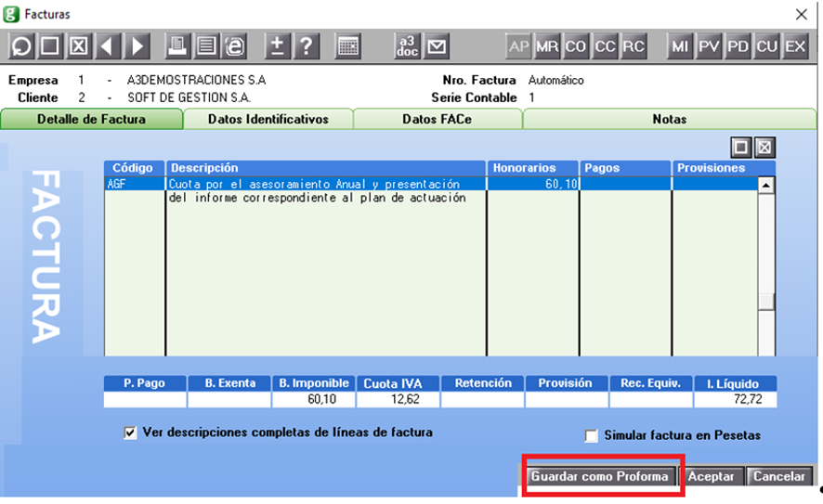Click the CO toolbar button

pyautogui.click(x=576, y=46)
